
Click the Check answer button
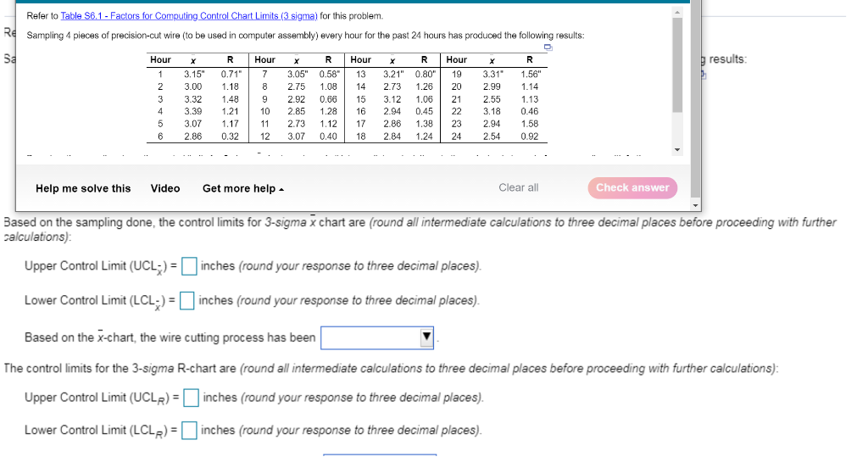point(632,187)
